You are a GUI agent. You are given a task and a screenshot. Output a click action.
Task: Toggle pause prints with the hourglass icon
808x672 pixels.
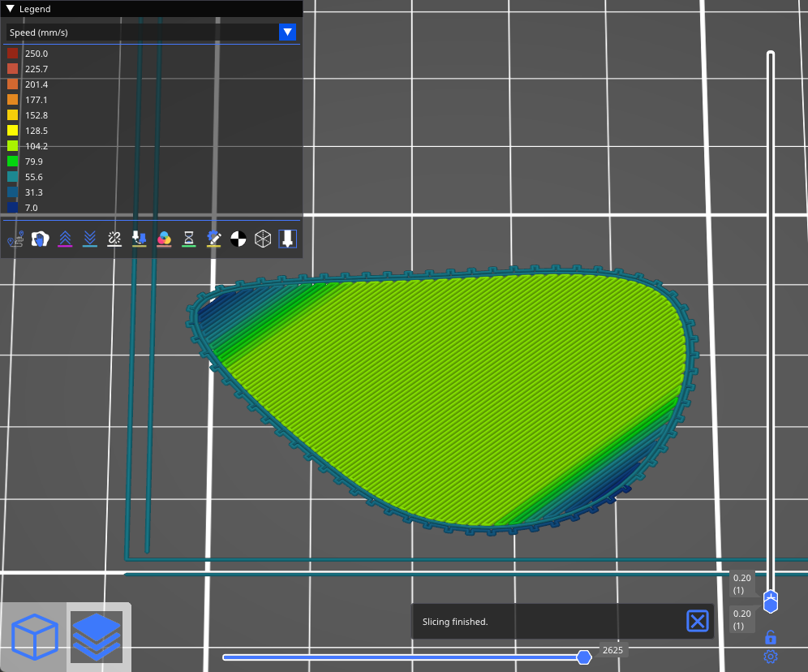(189, 239)
